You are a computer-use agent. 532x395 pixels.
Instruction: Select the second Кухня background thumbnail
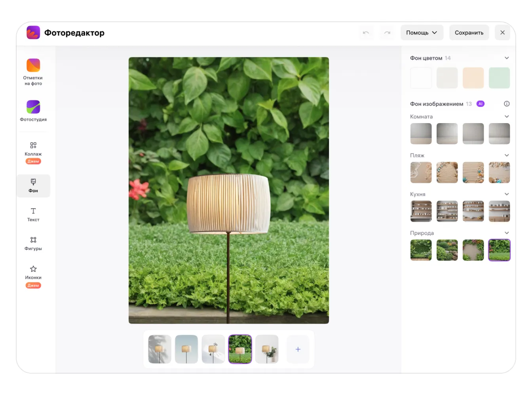pyautogui.click(x=447, y=211)
